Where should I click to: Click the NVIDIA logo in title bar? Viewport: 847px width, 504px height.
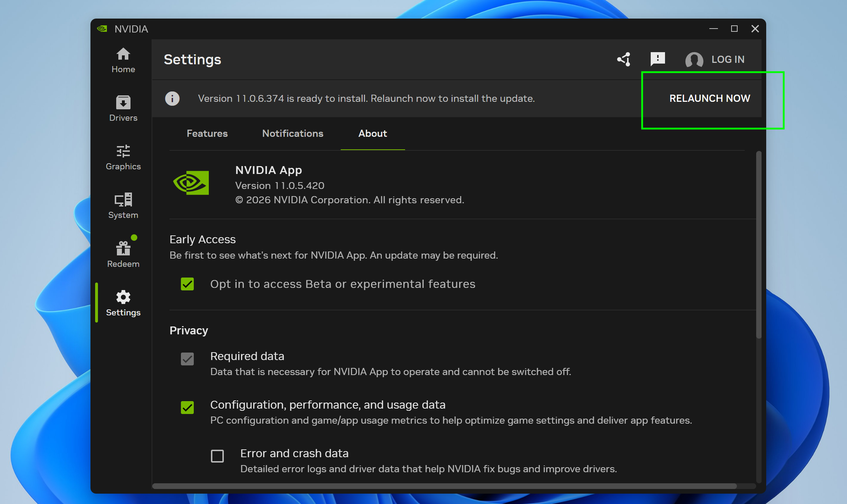pyautogui.click(x=102, y=29)
